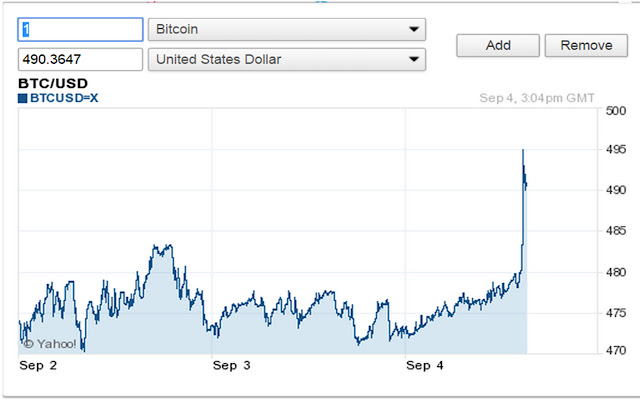Select the Sep 3 date axis label

[x=231, y=366]
